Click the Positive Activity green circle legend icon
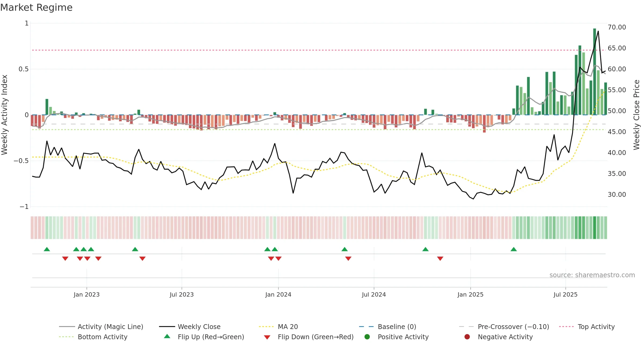This screenshot has width=644, height=362. click(x=367, y=337)
